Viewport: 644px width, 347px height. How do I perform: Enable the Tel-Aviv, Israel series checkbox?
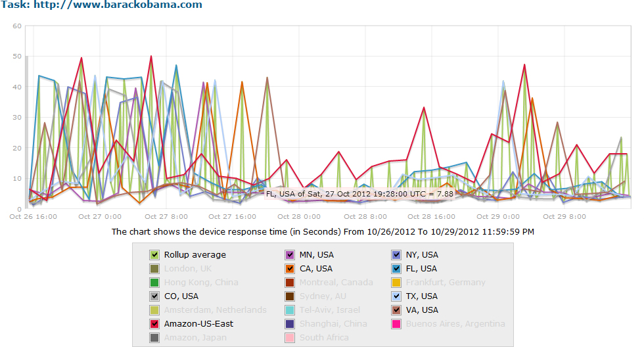[x=290, y=310]
